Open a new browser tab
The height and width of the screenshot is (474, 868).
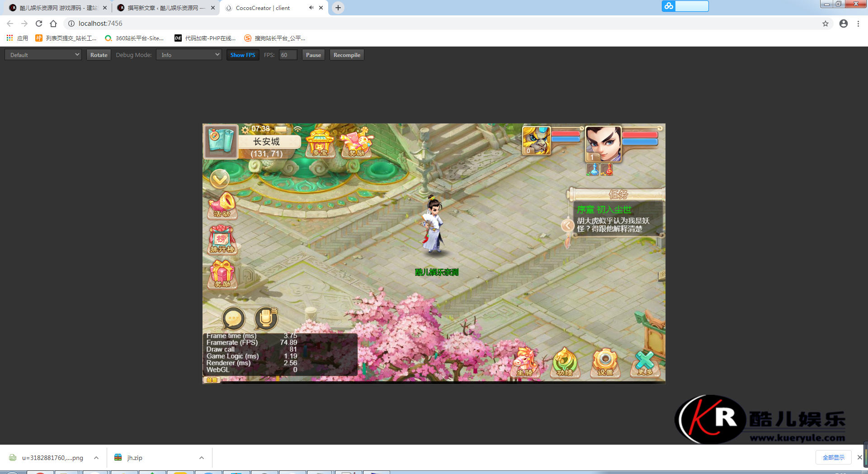click(x=338, y=8)
